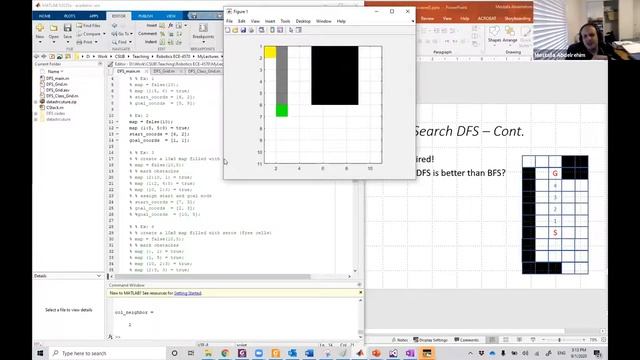Click Print Figure icon in Figure 1 toolbar
Image resolution: width=640 pixels, height=360 pixels.
click(x=251, y=30)
